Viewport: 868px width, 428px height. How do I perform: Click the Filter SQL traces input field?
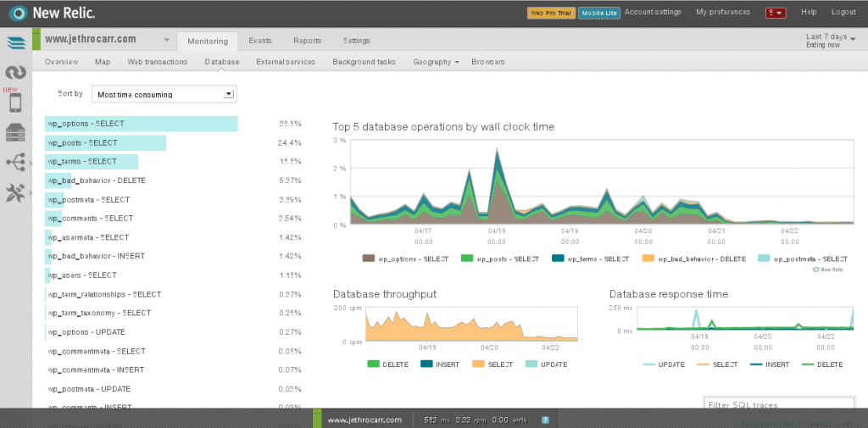point(779,404)
